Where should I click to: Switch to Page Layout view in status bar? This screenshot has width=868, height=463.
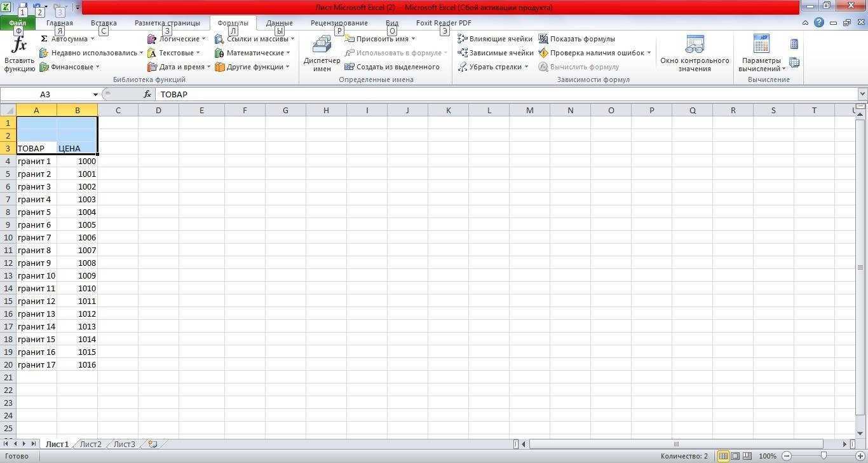click(x=735, y=456)
